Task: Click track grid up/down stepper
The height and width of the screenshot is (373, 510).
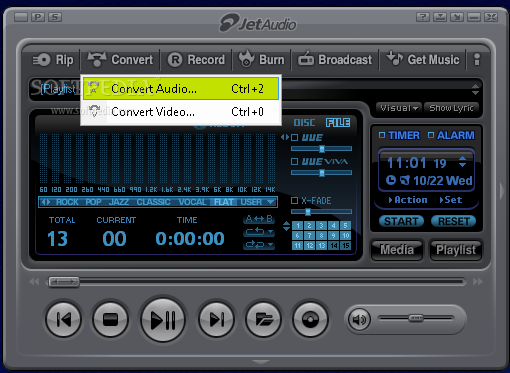Action: 286,226
